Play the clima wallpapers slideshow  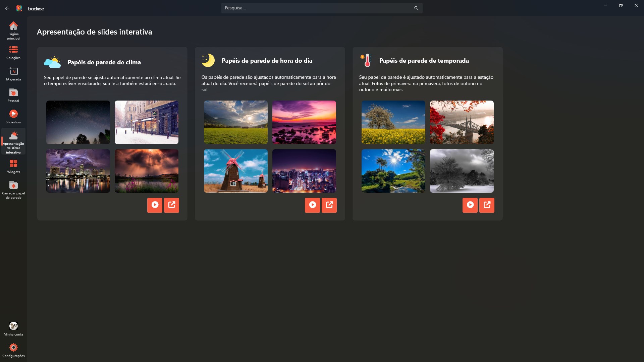click(155, 205)
